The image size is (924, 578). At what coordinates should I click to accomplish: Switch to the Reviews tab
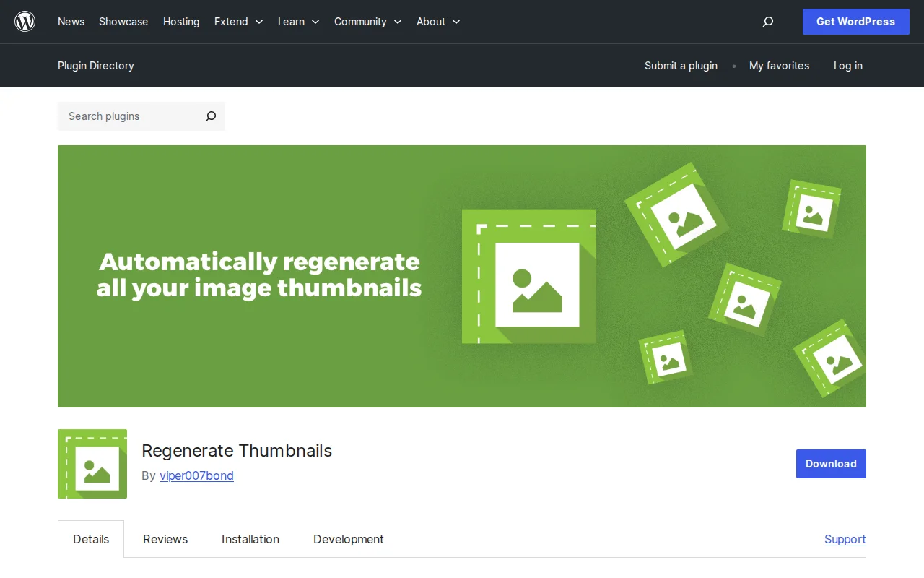[165, 539]
